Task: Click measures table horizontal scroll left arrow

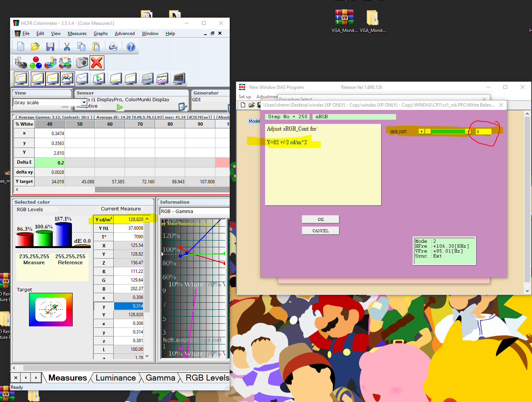Action: click(x=17, y=190)
